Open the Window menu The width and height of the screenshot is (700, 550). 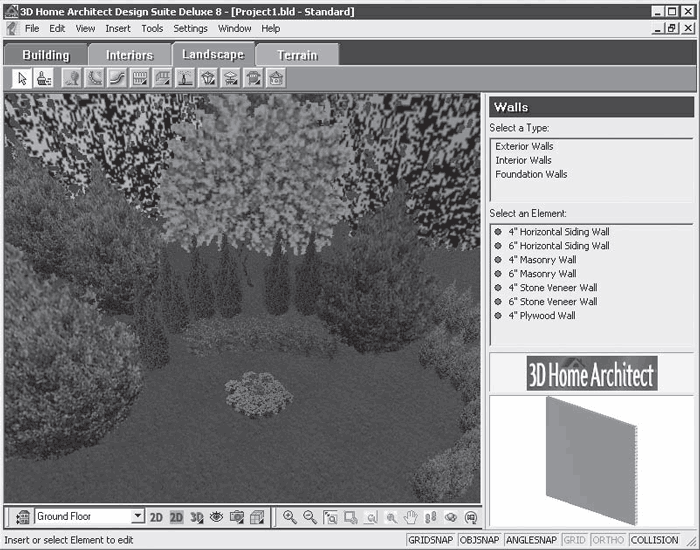[x=234, y=29]
